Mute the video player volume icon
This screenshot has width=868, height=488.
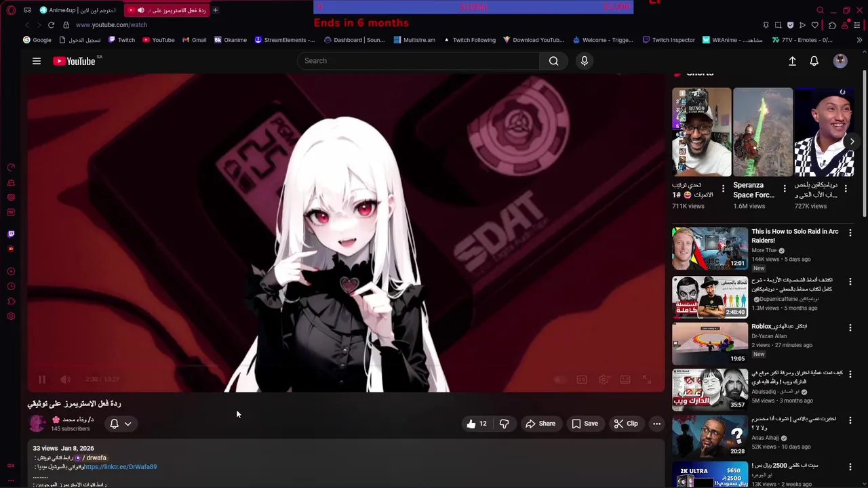click(65, 380)
